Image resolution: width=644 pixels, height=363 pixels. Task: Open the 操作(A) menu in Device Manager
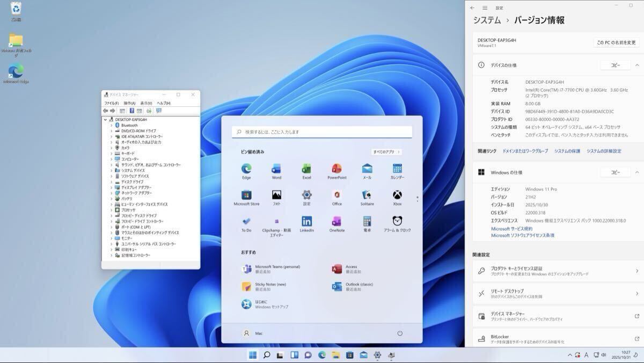coord(129,103)
